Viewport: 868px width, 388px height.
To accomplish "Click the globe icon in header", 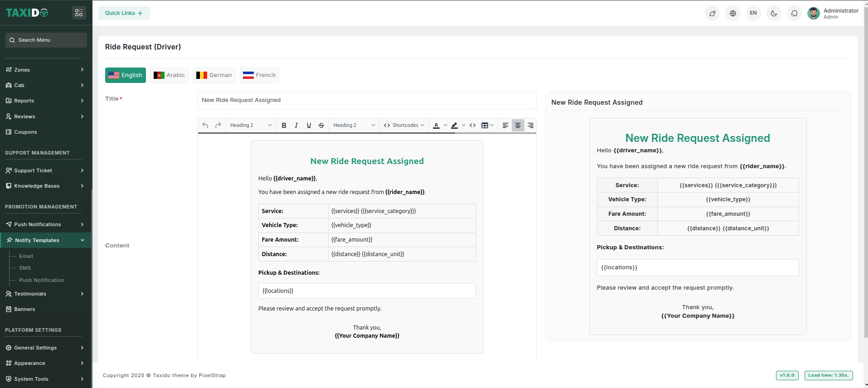I will pos(733,13).
